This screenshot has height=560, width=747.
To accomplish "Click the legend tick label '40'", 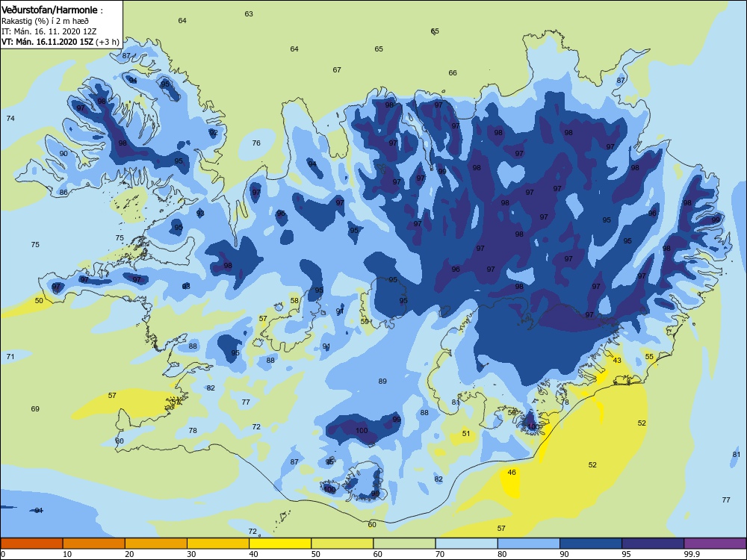I will [x=253, y=554].
